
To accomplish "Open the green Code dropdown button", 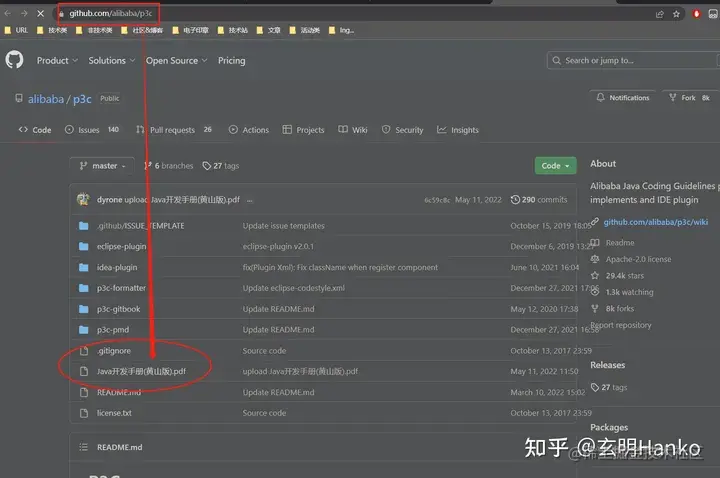I will click(555, 166).
